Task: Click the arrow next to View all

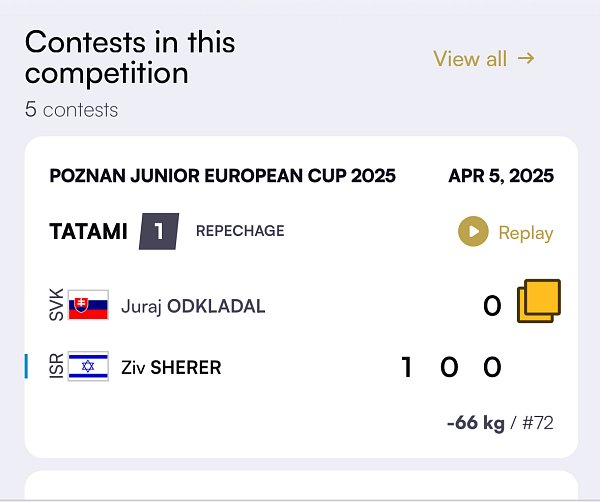Action: pos(526,59)
